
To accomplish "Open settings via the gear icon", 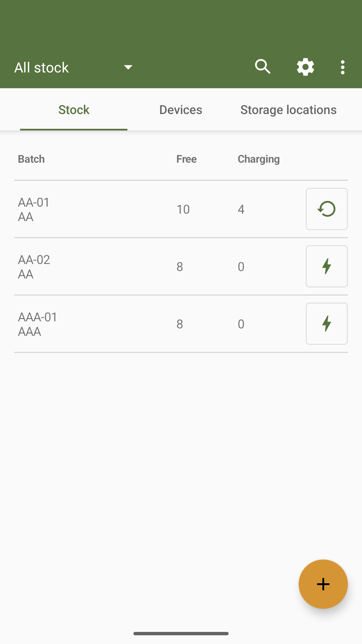I will pyautogui.click(x=305, y=67).
